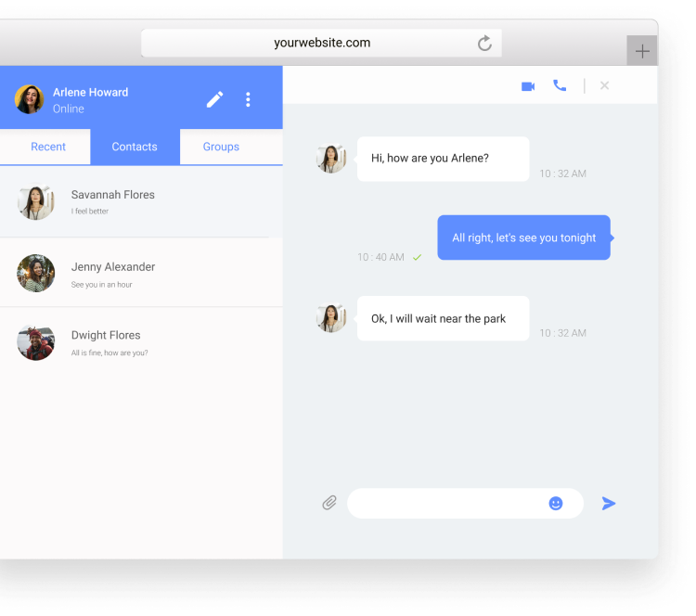Click the yourwebsite.com address bar

[x=322, y=43]
